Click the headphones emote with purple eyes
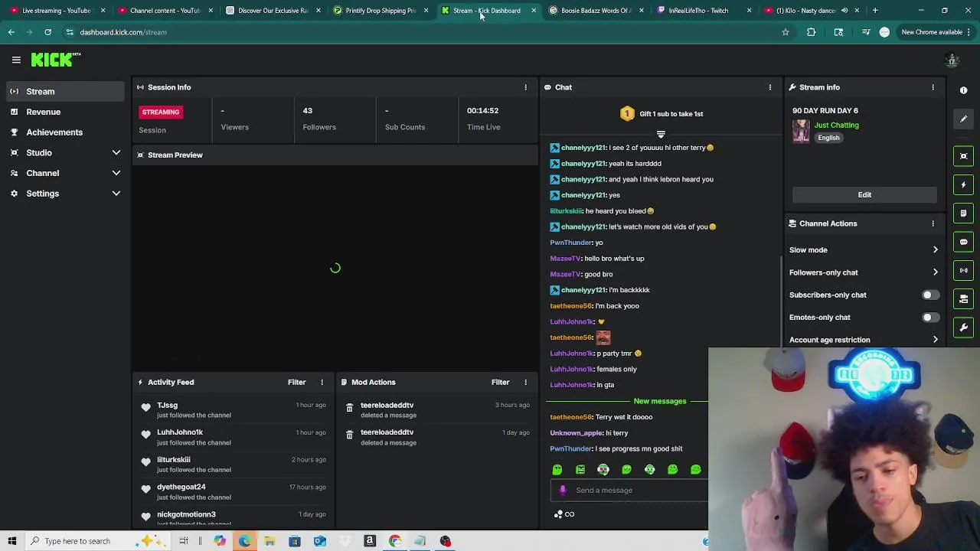980x551 pixels. (x=603, y=470)
